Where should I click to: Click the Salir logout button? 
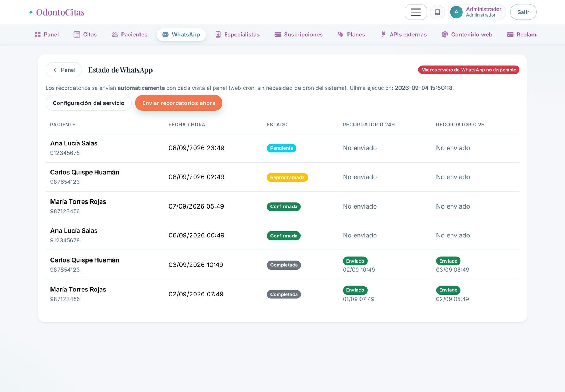(523, 12)
